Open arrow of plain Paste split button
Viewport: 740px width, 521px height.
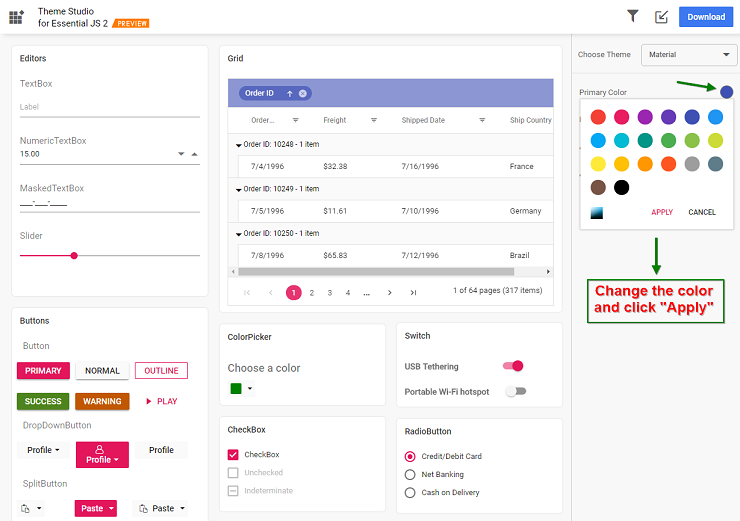coord(182,508)
